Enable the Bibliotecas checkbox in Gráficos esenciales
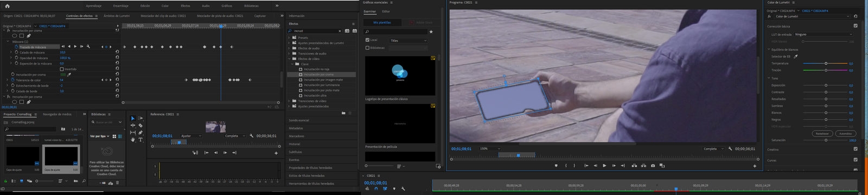Image resolution: width=868 pixels, height=195 pixels. [367, 48]
